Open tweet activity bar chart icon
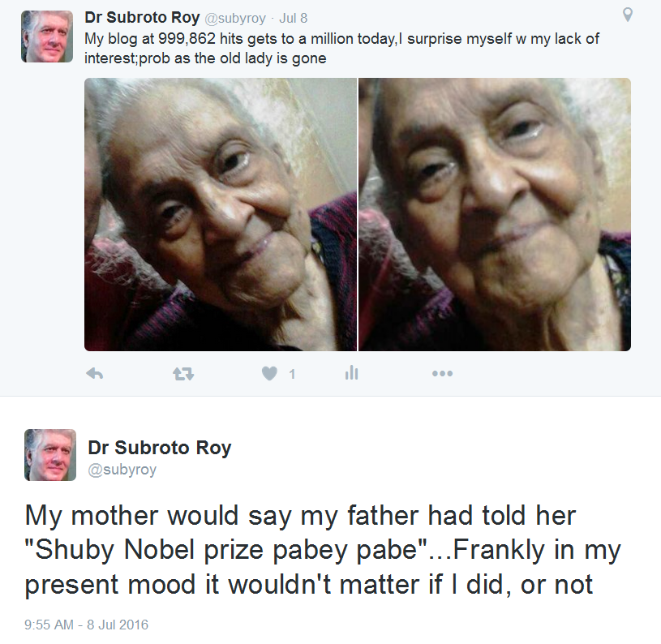661x644 pixels. pyautogui.click(x=351, y=373)
